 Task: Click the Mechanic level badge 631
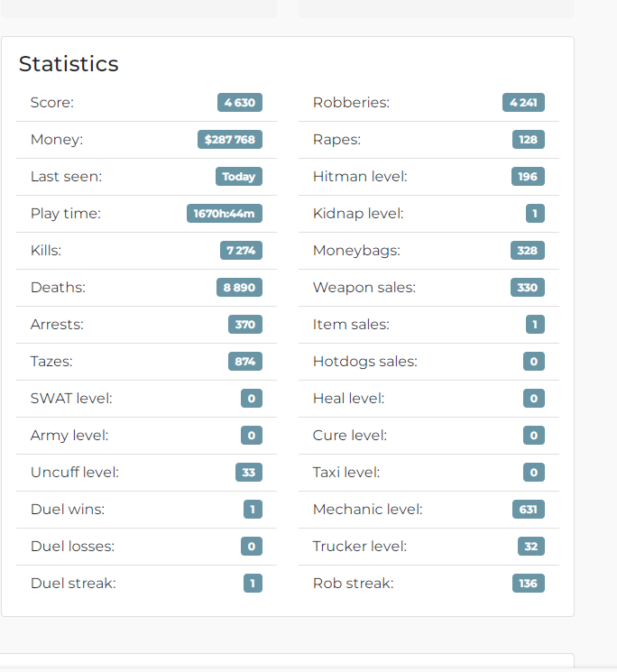(529, 509)
